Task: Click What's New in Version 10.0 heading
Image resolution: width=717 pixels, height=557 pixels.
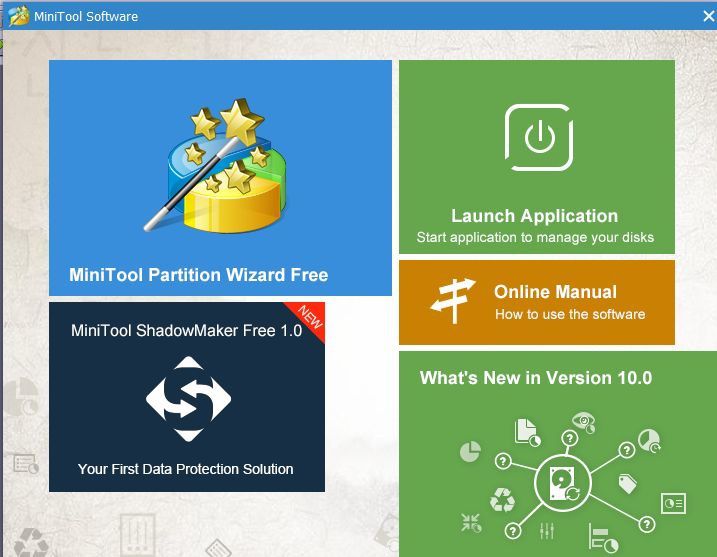Action: pos(536,378)
